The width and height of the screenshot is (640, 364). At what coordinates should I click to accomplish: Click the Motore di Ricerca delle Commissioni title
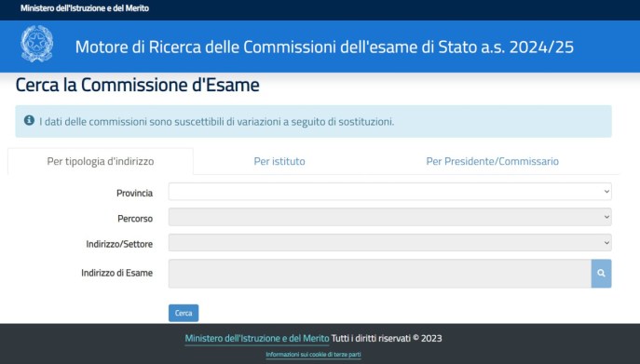pos(324,47)
